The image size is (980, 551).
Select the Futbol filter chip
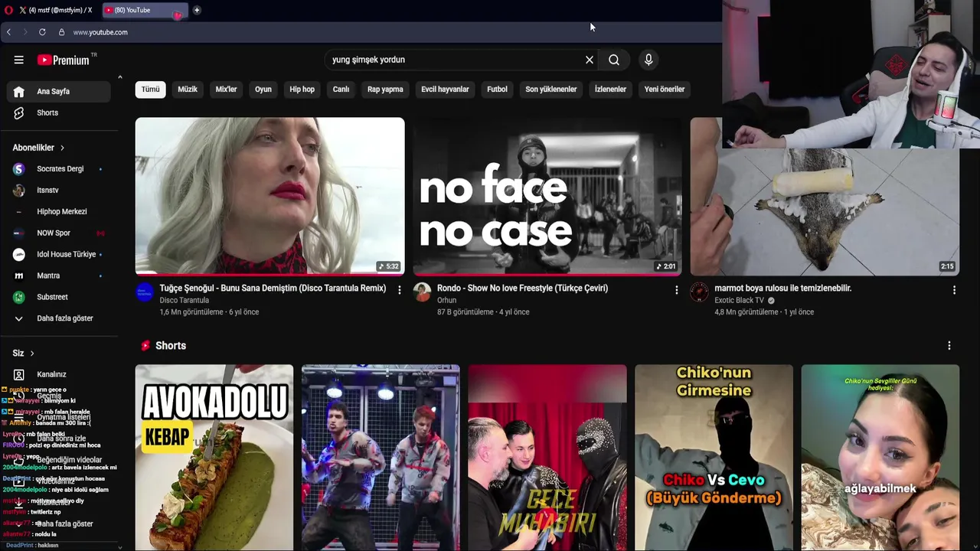pyautogui.click(x=497, y=90)
